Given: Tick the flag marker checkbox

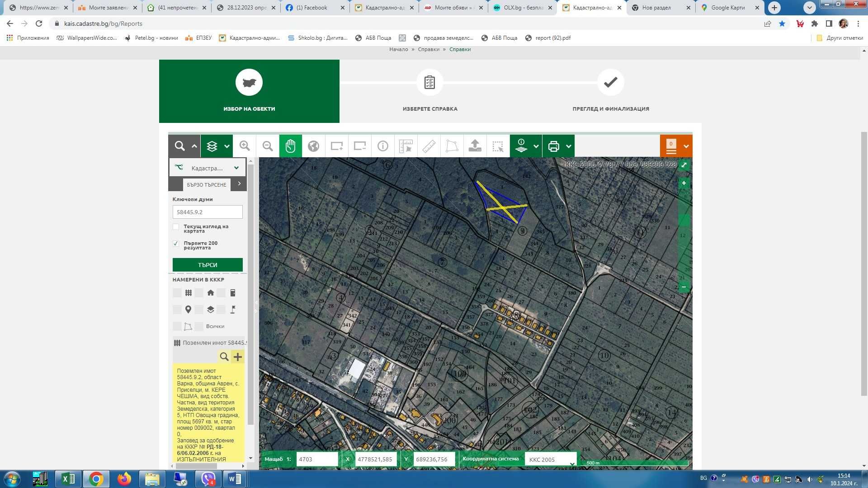Looking at the screenshot, I should coord(221,310).
